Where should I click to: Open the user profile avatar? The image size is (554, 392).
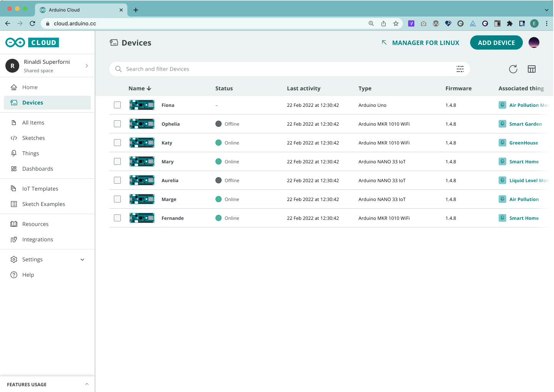click(534, 43)
